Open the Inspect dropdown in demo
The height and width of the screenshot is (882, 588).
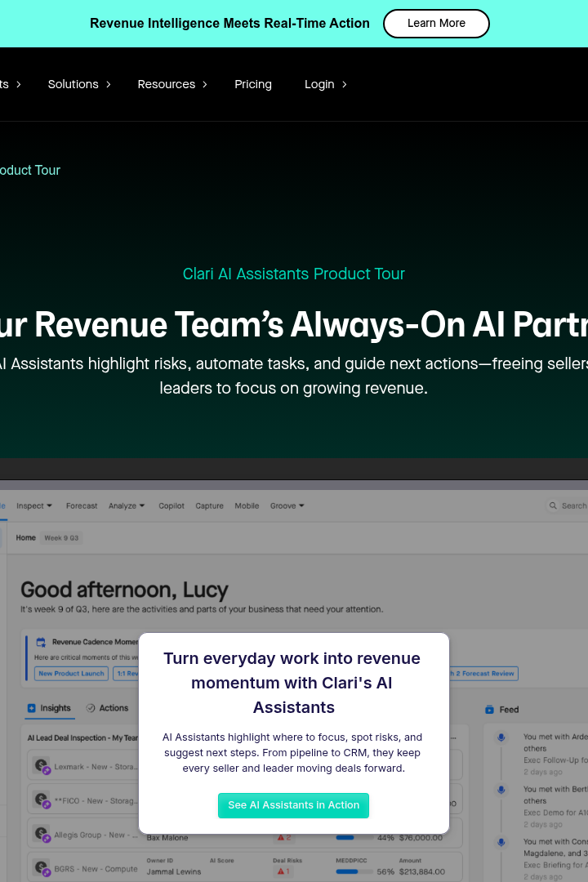(34, 506)
